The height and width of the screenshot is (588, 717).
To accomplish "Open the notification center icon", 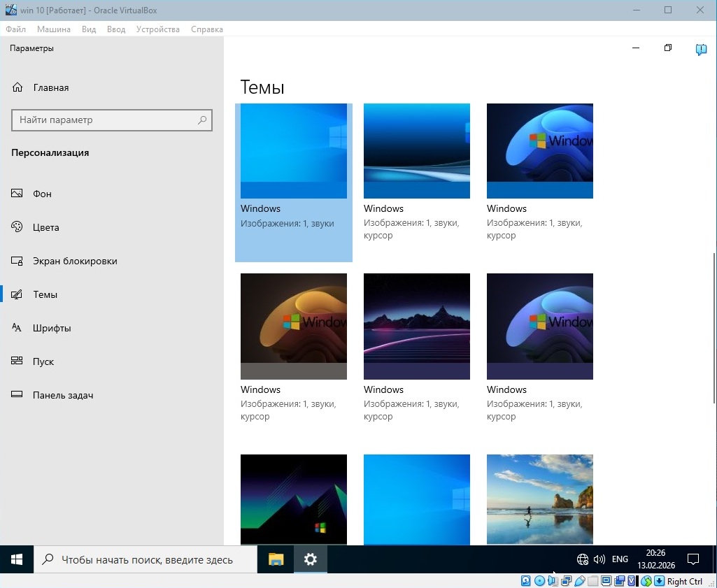I will (x=693, y=559).
